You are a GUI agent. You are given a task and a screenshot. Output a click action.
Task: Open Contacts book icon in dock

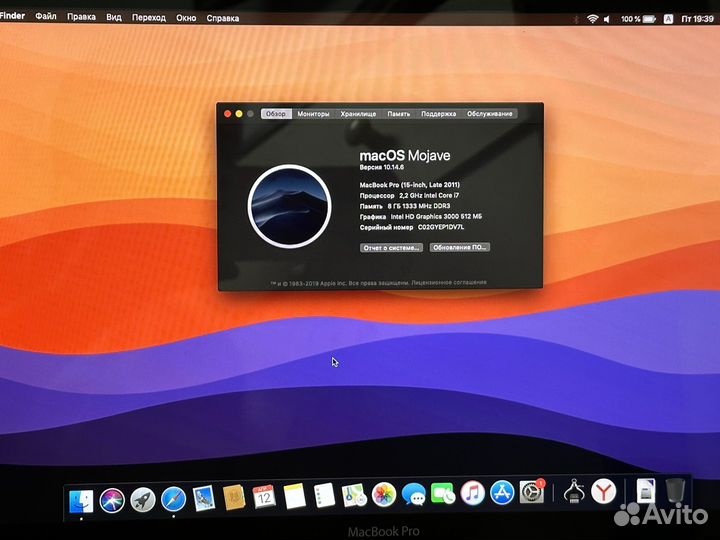[234, 498]
